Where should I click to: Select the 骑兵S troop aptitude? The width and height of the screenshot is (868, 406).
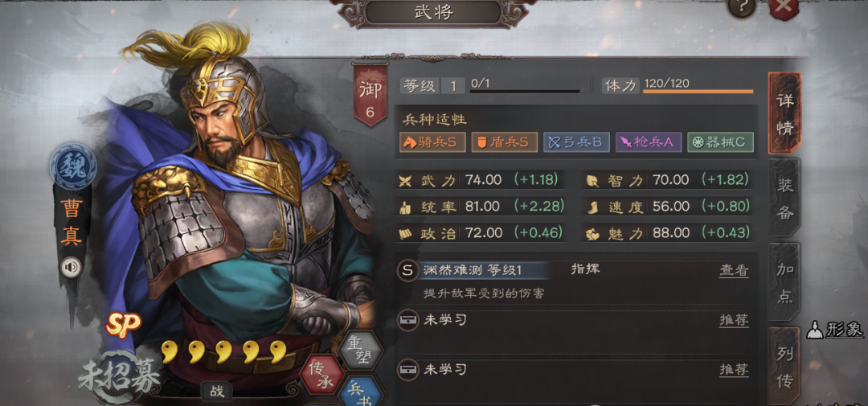[x=433, y=142]
